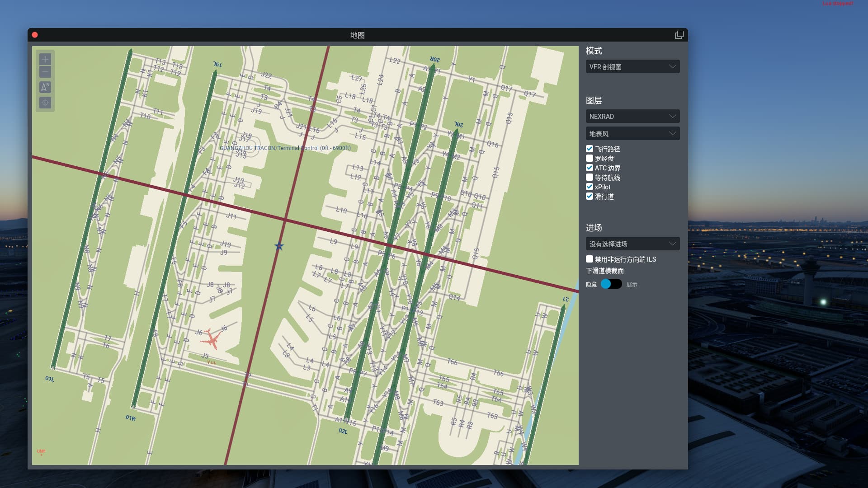The height and width of the screenshot is (488, 868).
Task: Enable the 罗经盘 checkbox
Action: [590, 158]
